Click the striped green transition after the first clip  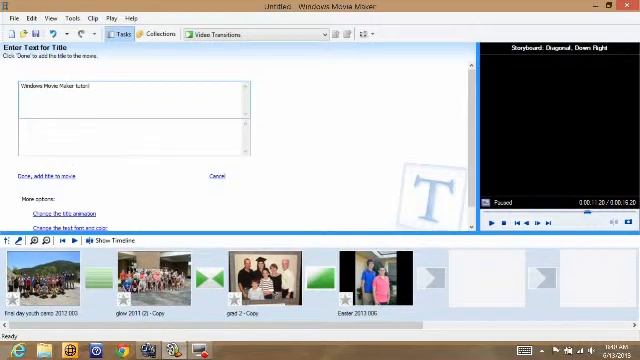point(99,278)
